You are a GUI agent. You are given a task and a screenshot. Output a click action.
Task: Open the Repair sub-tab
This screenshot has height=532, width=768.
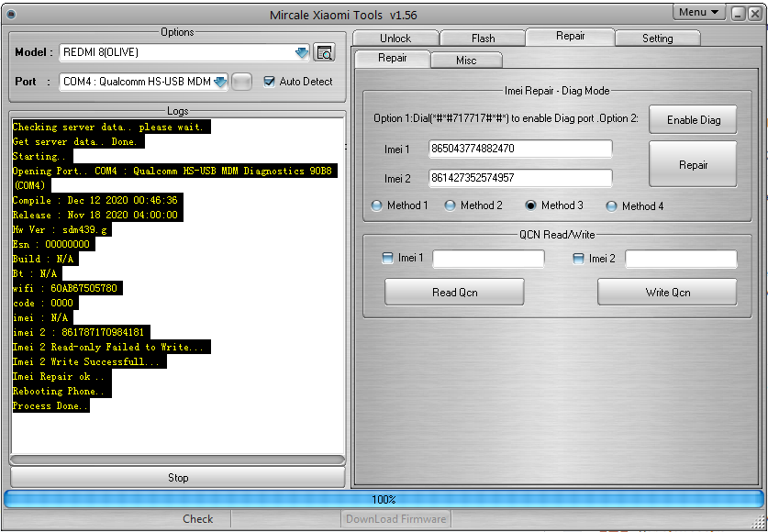(x=393, y=58)
